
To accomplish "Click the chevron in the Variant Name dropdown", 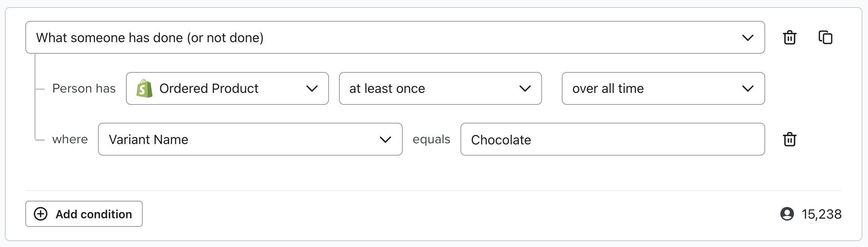I will coord(385,140).
